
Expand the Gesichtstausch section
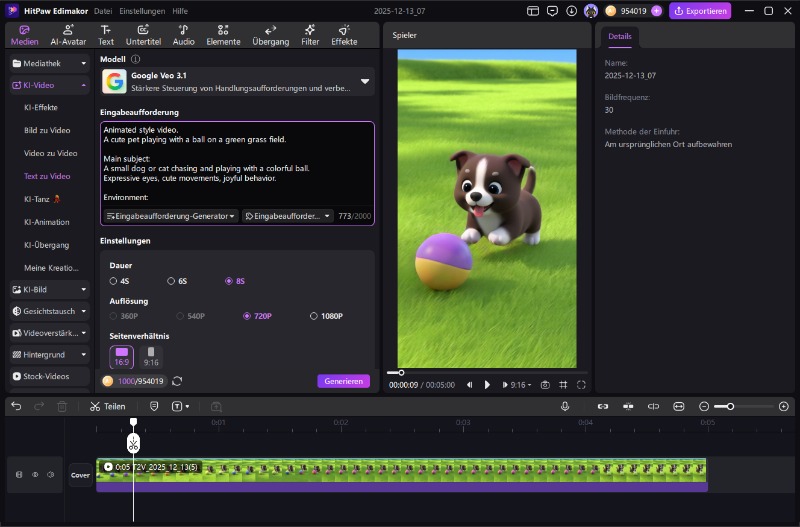(49, 311)
